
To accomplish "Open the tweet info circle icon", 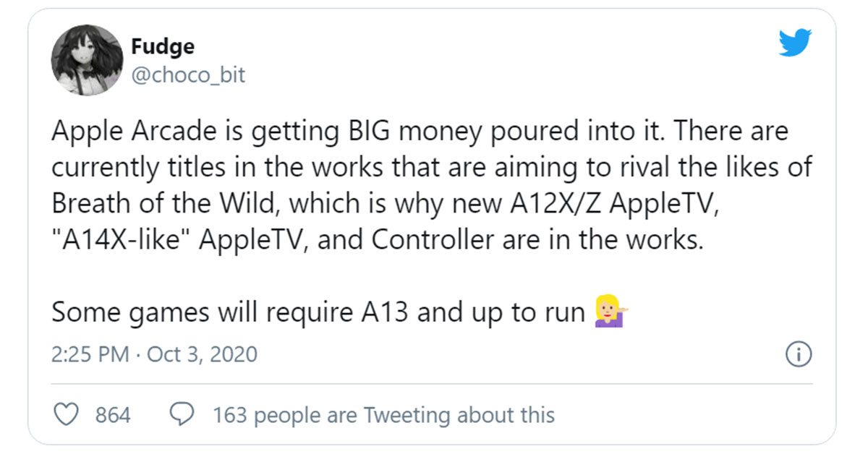I will click(x=799, y=354).
